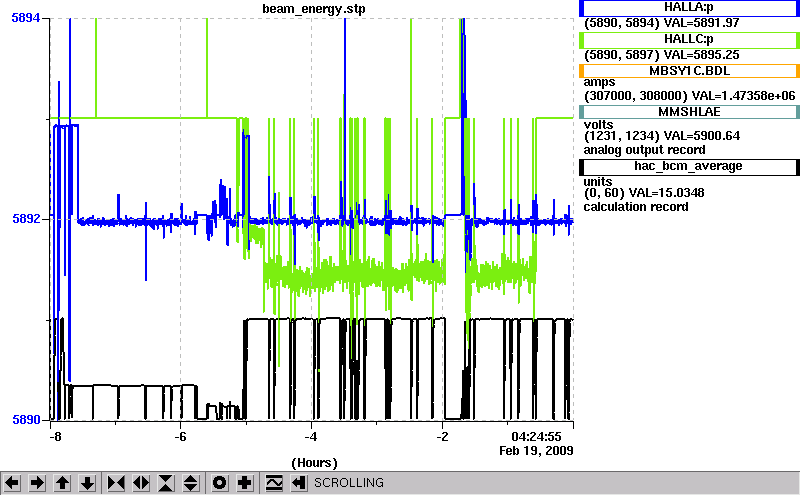The image size is (800, 495).
Task: Select the HALLA:p curve legend
Action: pyautogui.click(x=689, y=8)
